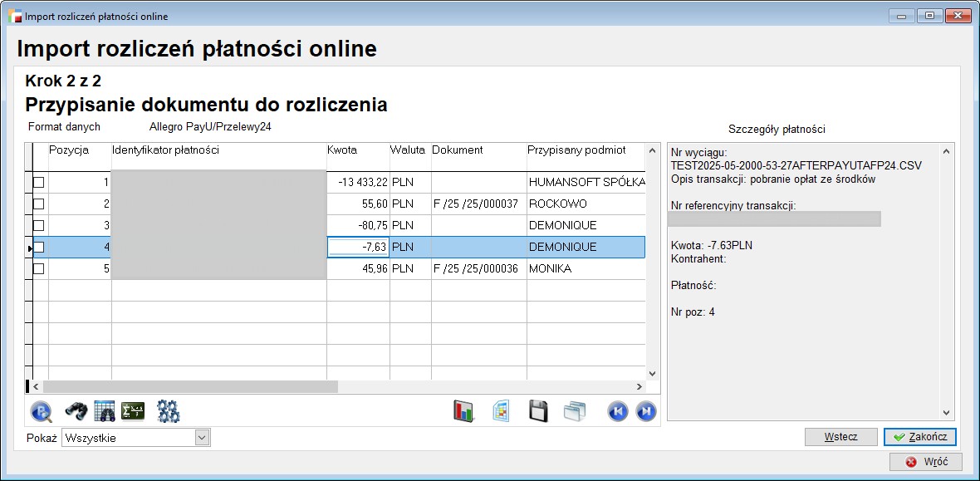Viewport: 980px width, 481px height.
Task: Open the Pokaż dropdown showing Wszystkie
Action: point(202,438)
